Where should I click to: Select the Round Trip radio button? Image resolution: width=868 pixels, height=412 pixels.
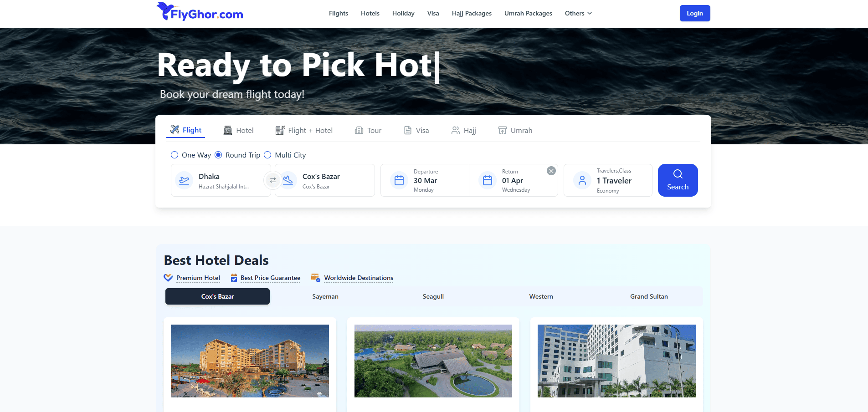click(218, 155)
